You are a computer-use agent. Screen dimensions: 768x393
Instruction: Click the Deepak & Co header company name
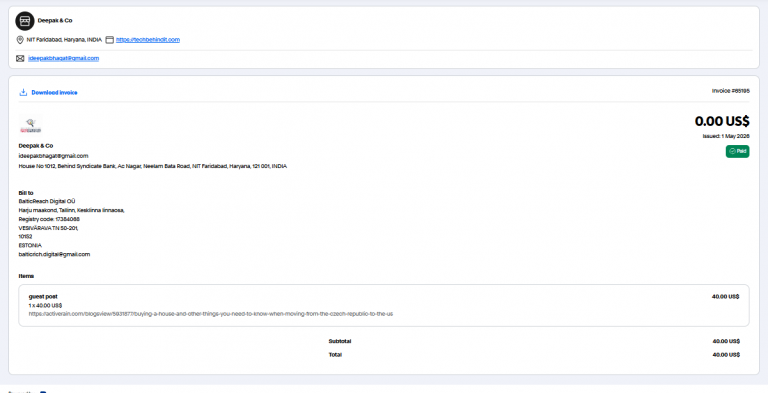point(55,21)
